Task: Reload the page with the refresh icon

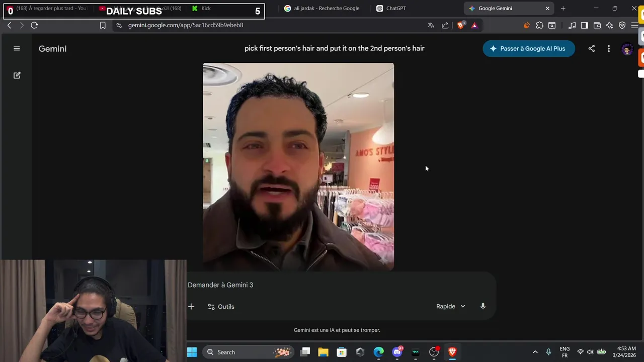Action: 34,25
